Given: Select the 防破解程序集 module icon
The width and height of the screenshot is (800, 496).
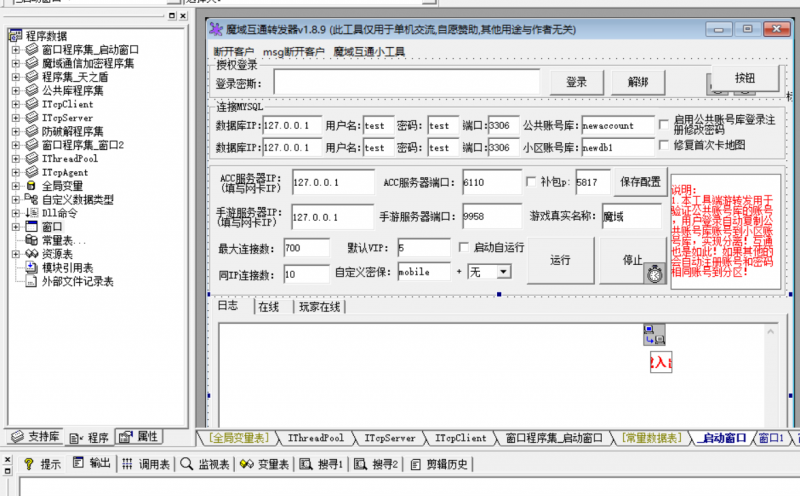Looking at the screenshot, I should [32, 131].
